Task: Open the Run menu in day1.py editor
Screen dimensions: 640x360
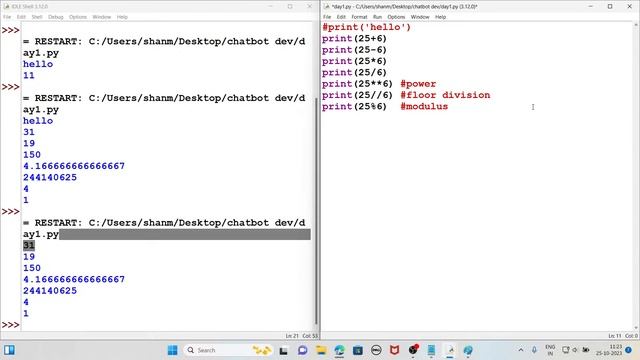Action: [377, 17]
